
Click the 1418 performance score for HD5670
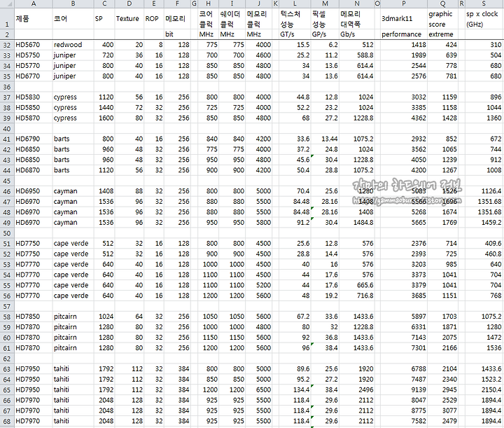click(x=404, y=45)
